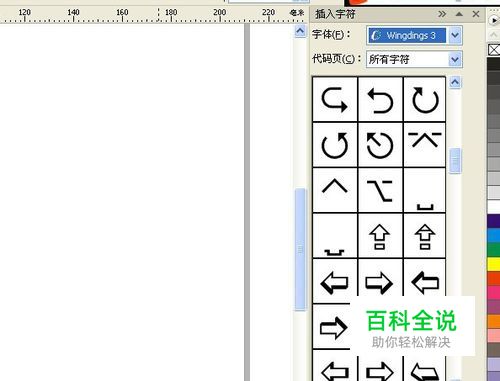This screenshot has width=500, height=381.
Task: Select the shadowed left arrow in fifth row first cell
Action: click(x=335, y=281)
